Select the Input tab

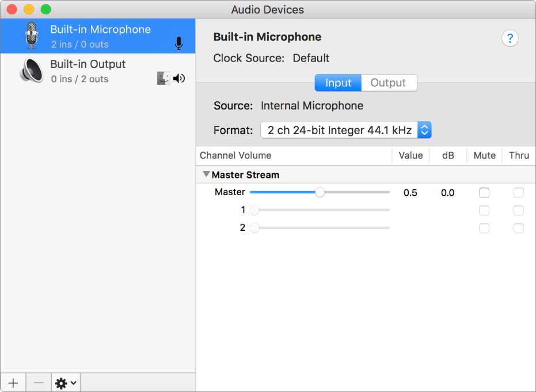click(338, 82)
